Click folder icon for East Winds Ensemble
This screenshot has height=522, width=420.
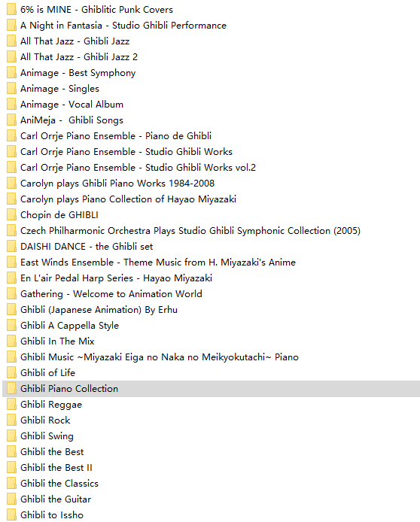click(11, 262)
